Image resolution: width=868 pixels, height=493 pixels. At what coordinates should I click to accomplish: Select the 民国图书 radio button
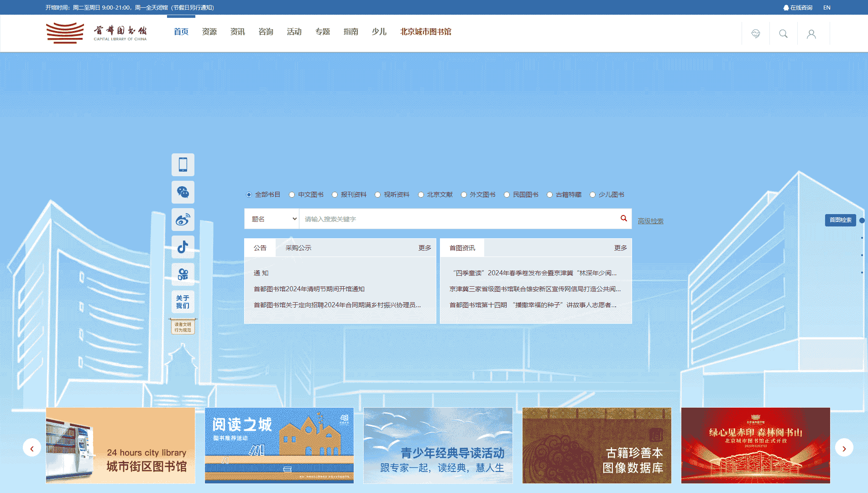click(507, 194)
